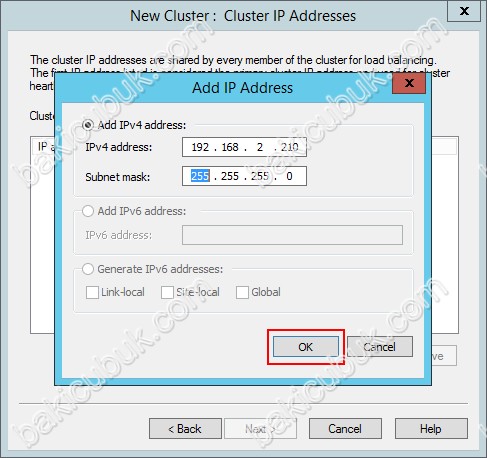The width and height of the screenshot is (487, 458).
Task: Close the New Cluster wizard window
Action: point(464,11)
